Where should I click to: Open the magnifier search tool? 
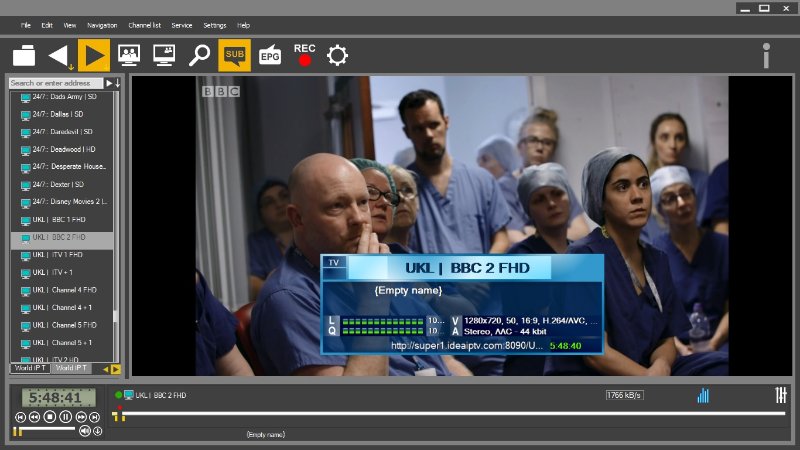[x=199, y=55]
